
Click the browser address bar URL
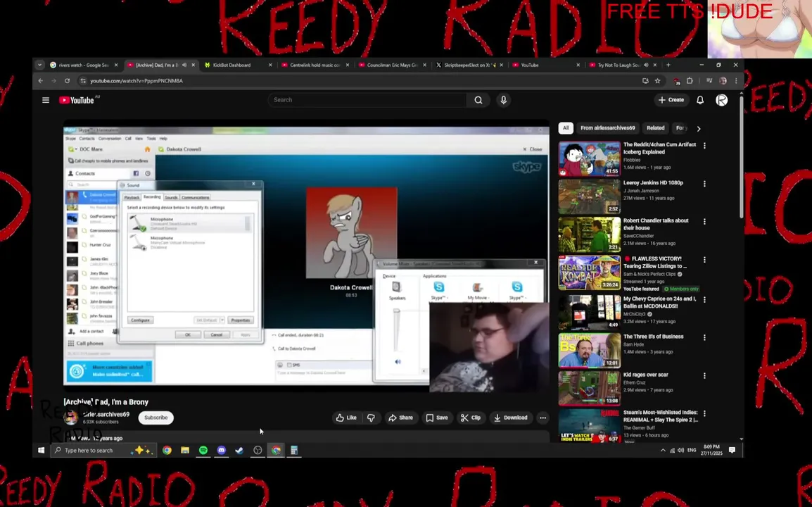[x=137, y=81]
